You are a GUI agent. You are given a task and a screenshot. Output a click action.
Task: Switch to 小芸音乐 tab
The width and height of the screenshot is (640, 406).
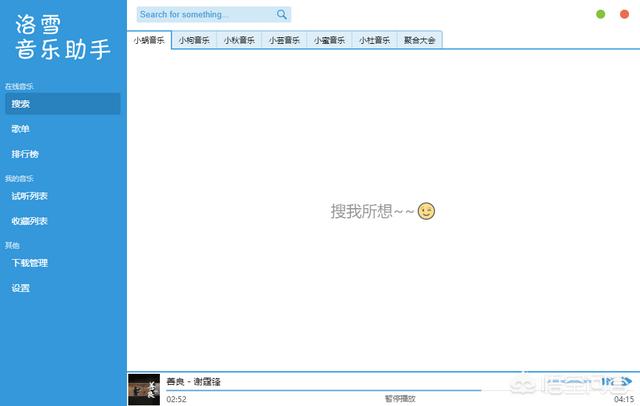(x=284, y=40)
